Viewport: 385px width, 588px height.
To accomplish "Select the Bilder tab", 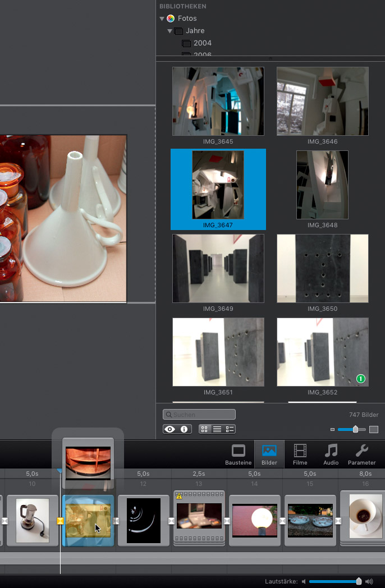I will 269,454.
